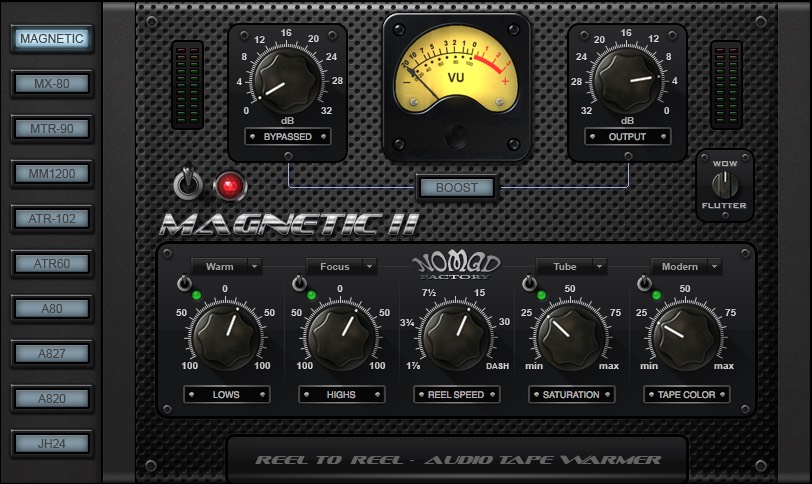Click the input level LED meter
Viewport: 812px width, 484px height.
(x=187, y=85)
